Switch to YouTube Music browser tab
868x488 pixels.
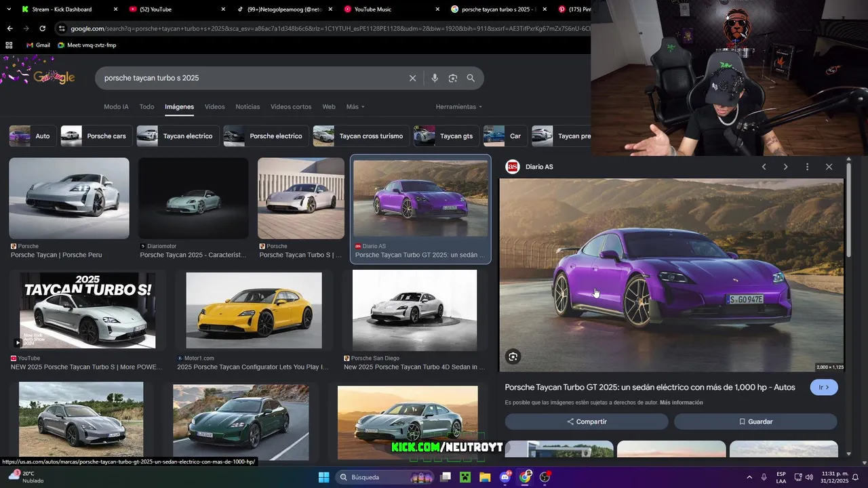coord(390,9)
